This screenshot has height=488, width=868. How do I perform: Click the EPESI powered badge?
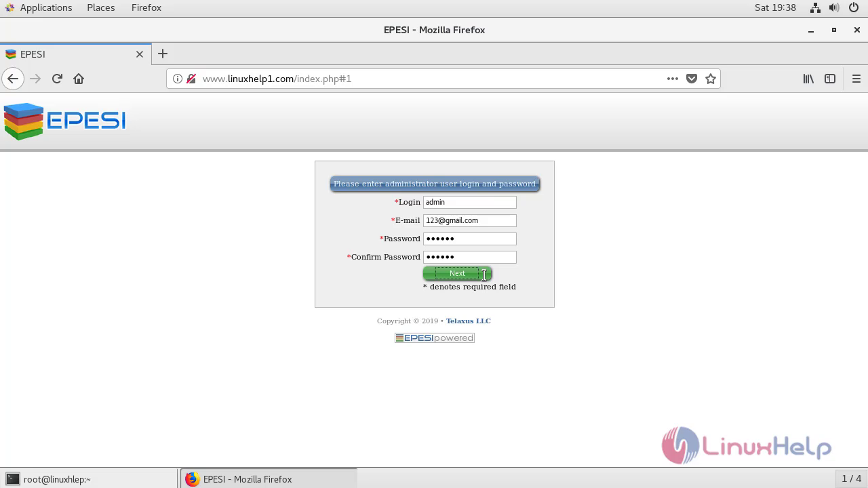point(435,338)
